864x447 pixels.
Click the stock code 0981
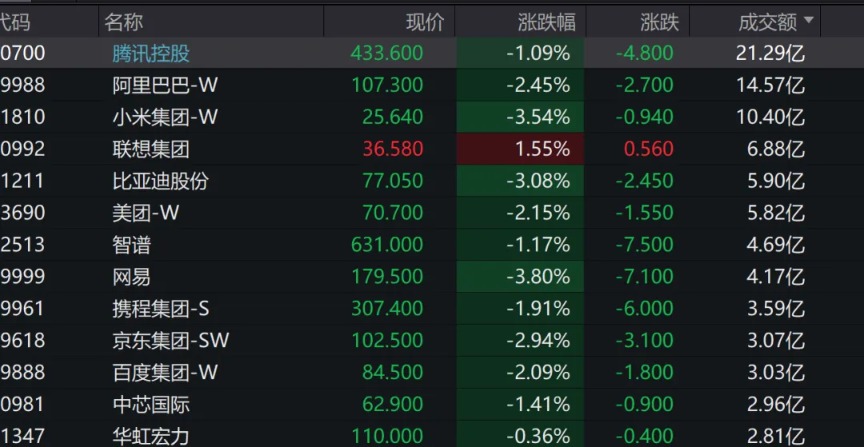(23, 405)
